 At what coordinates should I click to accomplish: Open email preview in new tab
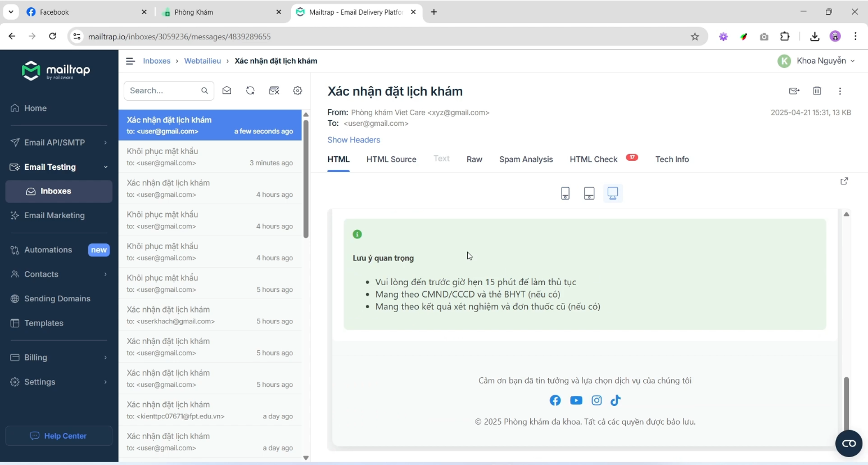[844, 181]
